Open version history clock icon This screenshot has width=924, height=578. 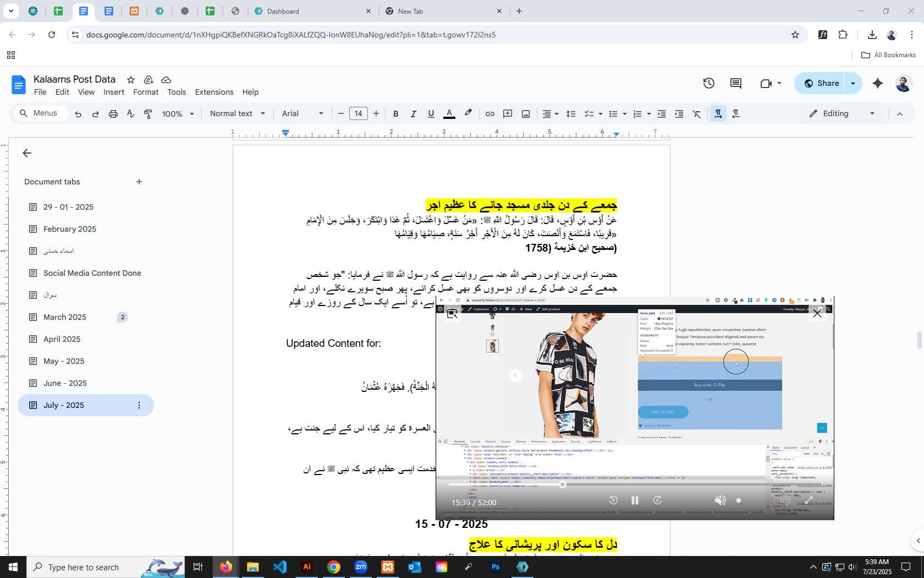709,83
